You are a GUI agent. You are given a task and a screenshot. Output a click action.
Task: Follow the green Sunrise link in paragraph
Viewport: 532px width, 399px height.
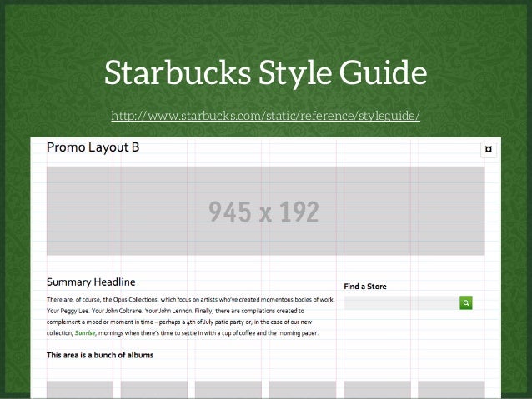pyautogui.click(x=85, y=333)
